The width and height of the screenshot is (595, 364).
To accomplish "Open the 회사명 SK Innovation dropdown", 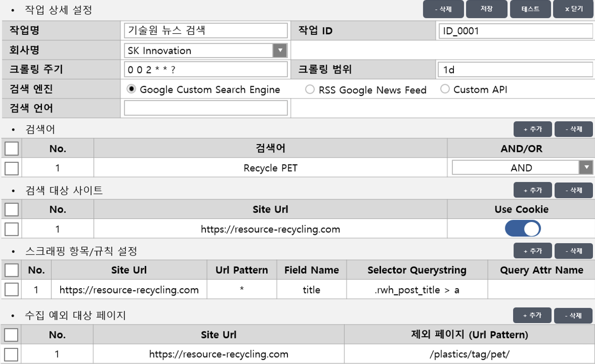I will tap(280, 50).
